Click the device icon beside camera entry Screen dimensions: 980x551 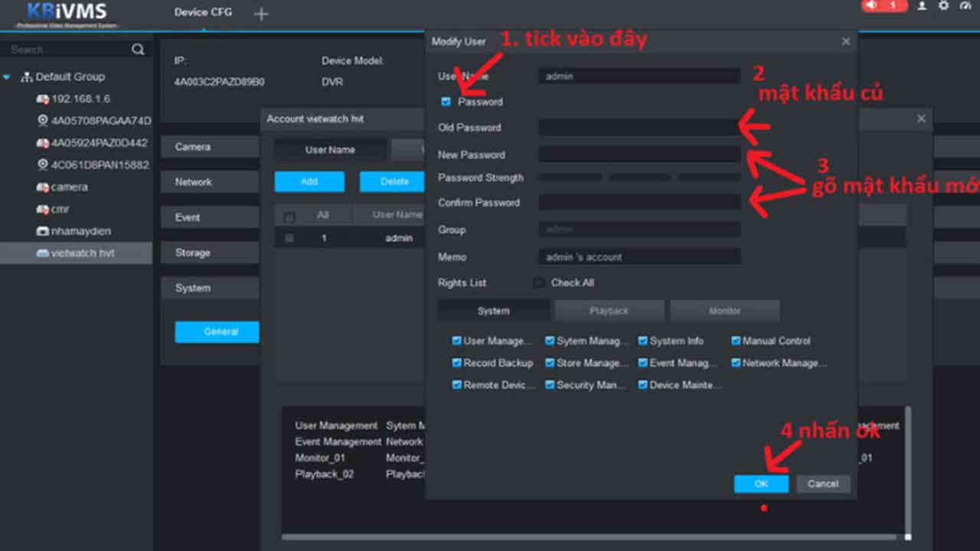coord(43,187)
